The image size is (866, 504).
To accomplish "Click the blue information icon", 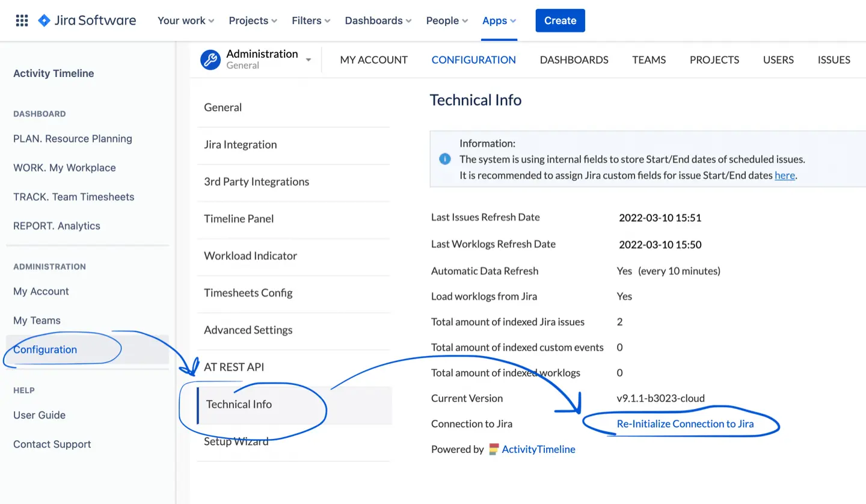I will tap(445, 159).
